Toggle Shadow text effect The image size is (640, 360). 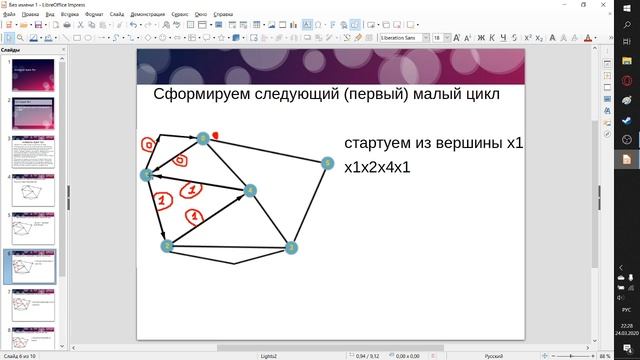(552, 38)
